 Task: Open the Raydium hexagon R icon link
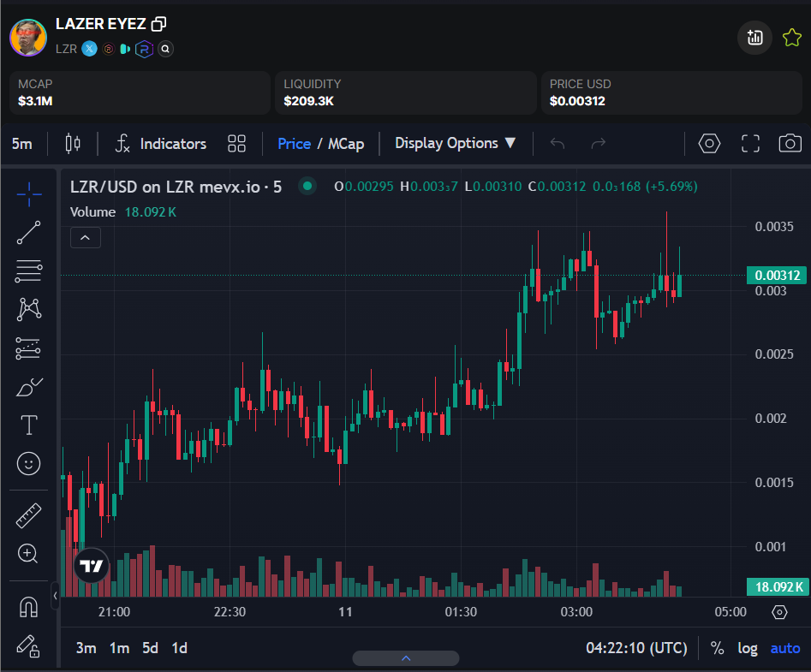[x=145, y=49]
